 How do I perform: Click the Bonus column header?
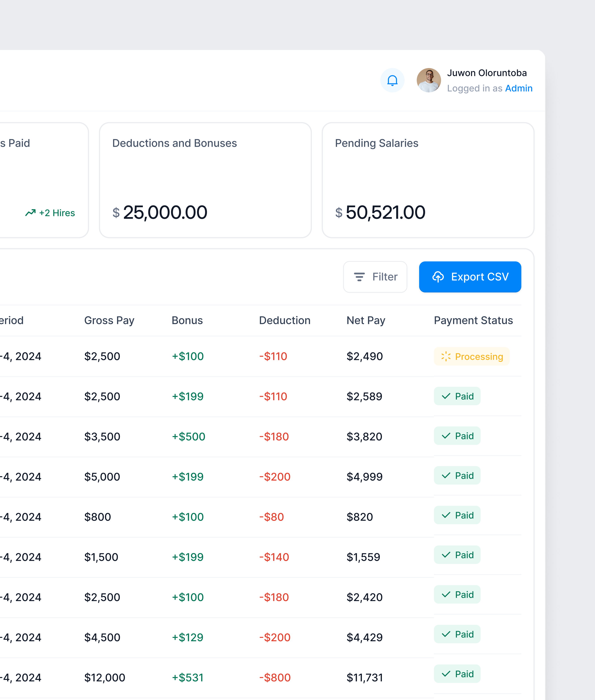187,320
